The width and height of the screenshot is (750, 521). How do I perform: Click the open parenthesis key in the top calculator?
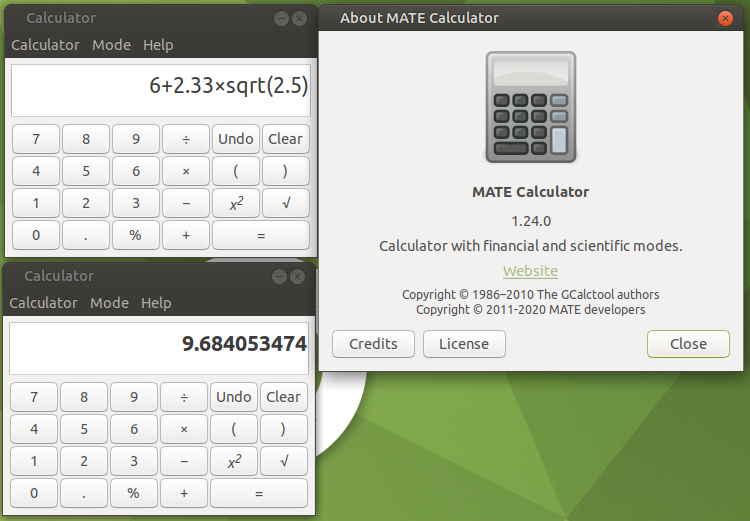point(236,171)
